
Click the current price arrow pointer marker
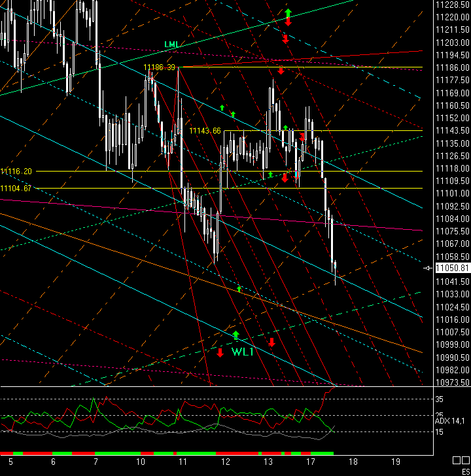tap(428, 268)
